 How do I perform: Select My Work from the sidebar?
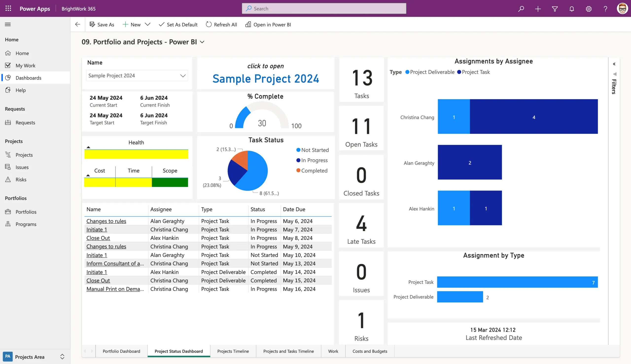26,65
